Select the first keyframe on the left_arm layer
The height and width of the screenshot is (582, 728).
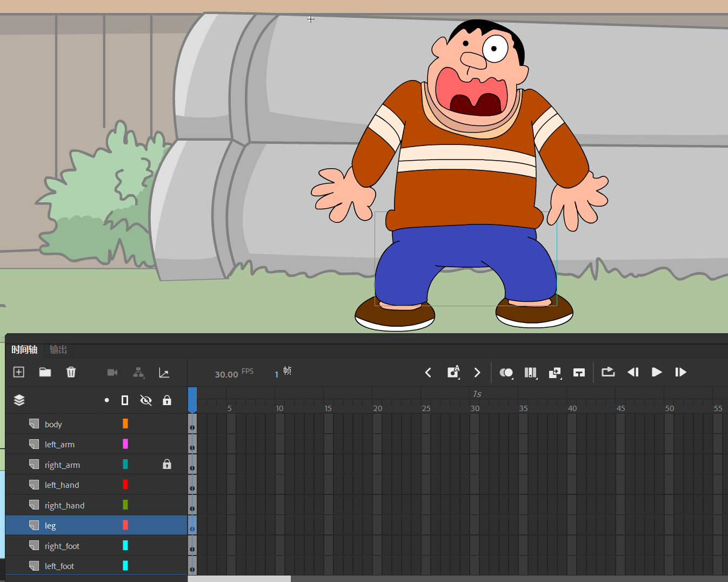pos(192,444)
